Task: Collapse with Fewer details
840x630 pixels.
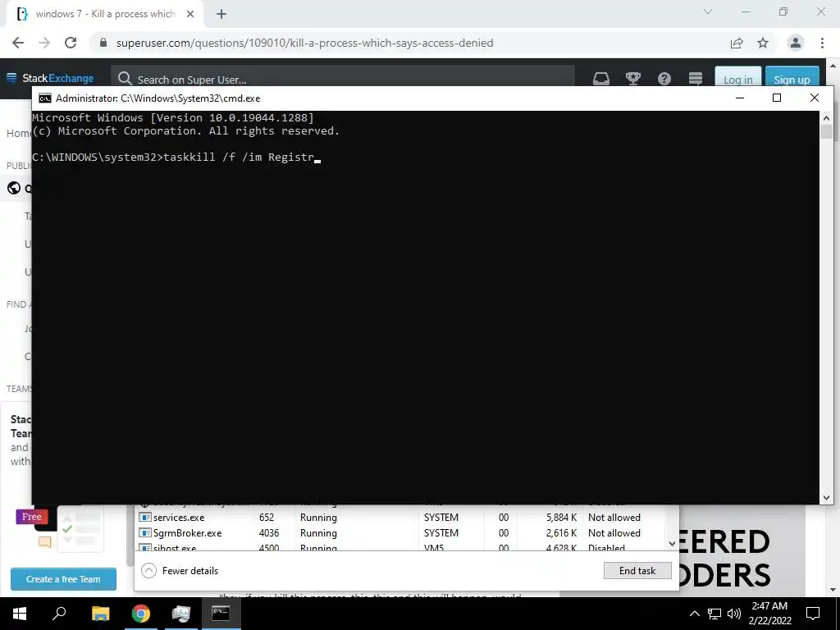Action: [180, 571]
